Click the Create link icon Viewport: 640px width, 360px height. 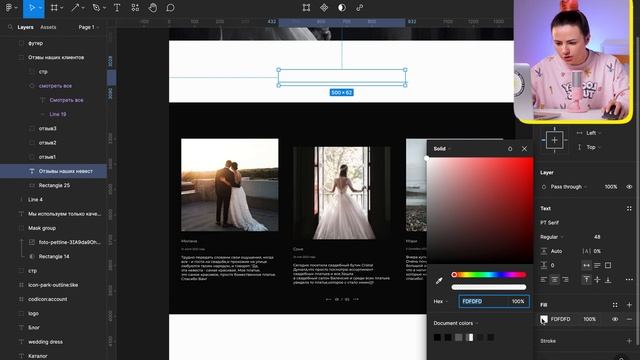tap(360, 8)
